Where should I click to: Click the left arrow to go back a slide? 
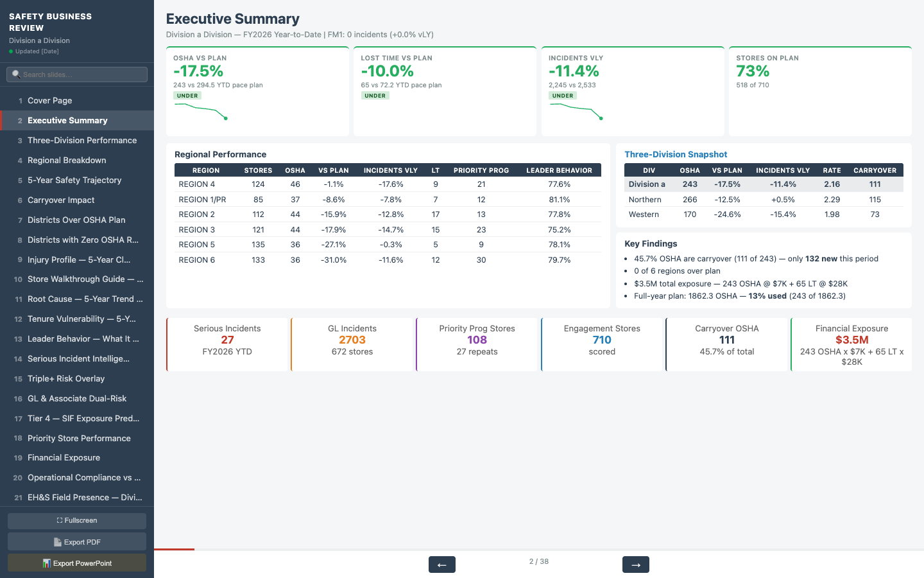(441, 565)
